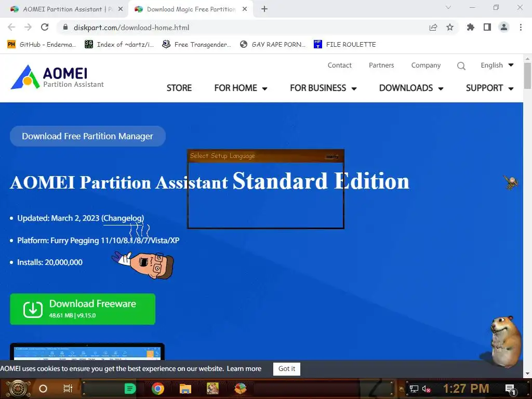The width and height of the screenshot is (532, 399).
Task: Click the 1:27 PM taskbar clock
Action: (x=466, y=389)
